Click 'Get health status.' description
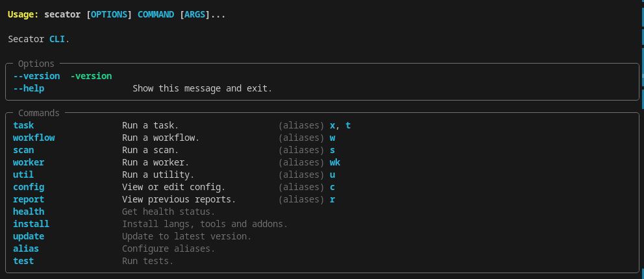644x279 pixels. coord(168,212)
